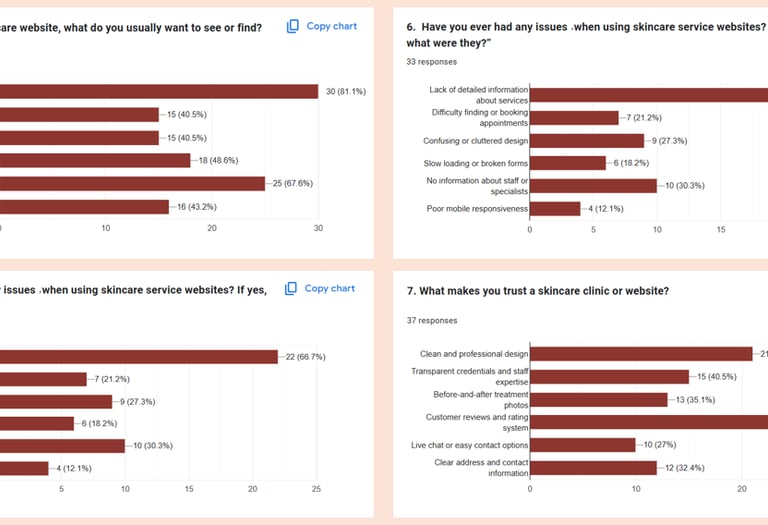This screenshot has width=768, height=525.
Task: Click the "Slow loading or broken forms" bar
Action: tap(567, 163)
